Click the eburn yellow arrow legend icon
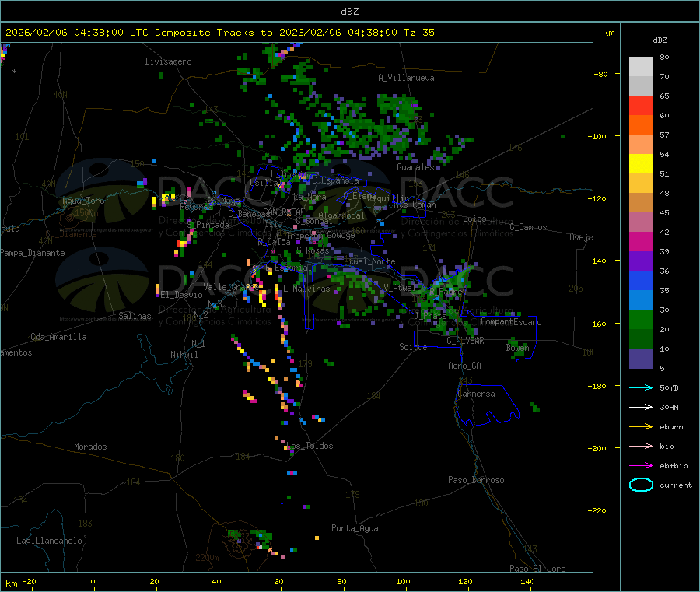The image size is (700, 592). (x=641, y=426)
